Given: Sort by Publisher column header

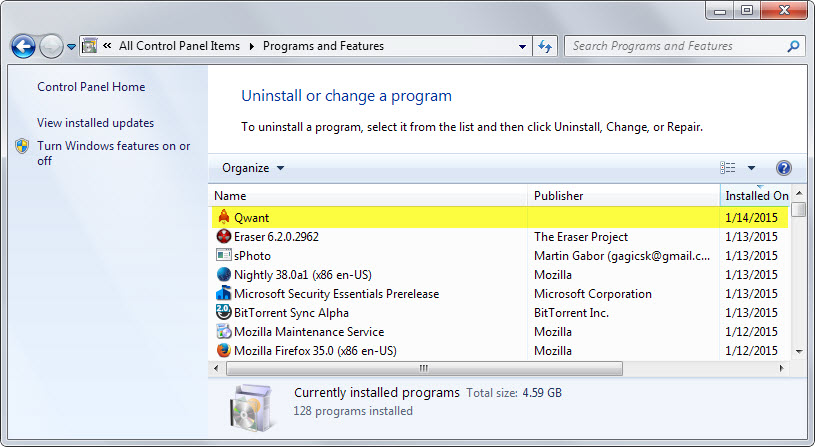Looking at the screenshot, I should pos(624,196).
